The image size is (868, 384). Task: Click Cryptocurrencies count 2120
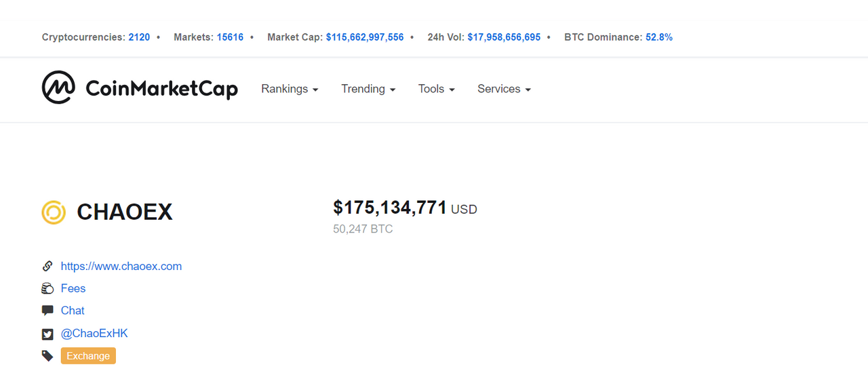(x=139, y=37)
